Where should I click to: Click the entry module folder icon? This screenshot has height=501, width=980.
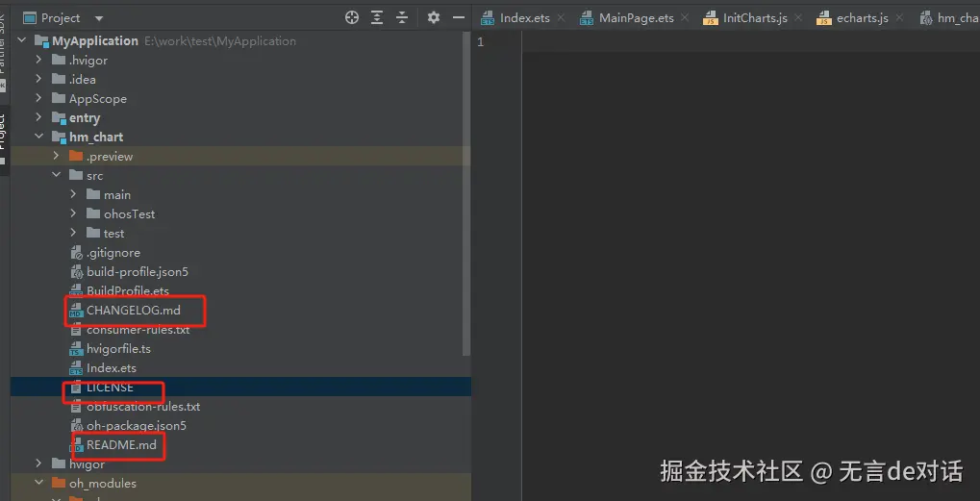(59, 118)
